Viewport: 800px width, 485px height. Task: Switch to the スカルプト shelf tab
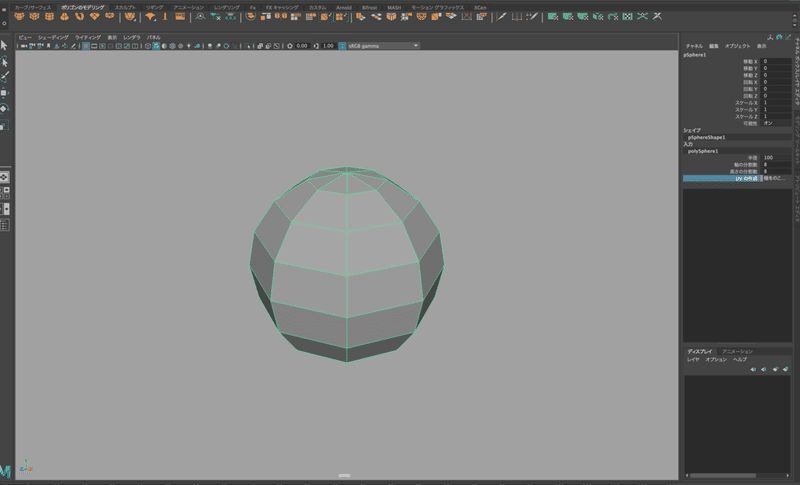(x=125, y=8)
